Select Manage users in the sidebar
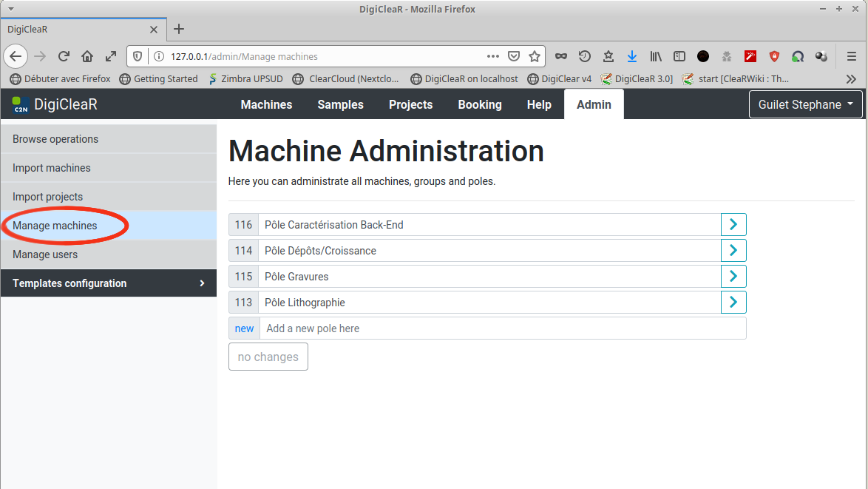This screenshot has width=868, height=489. click(45, 254)
